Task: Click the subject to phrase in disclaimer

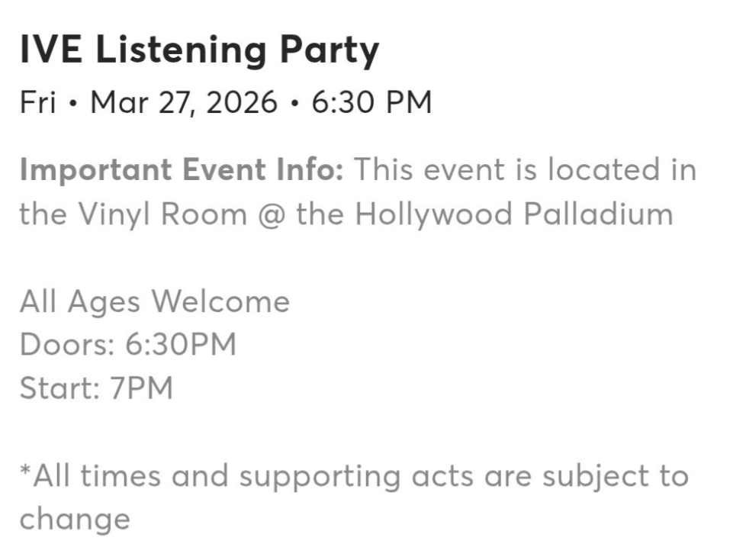Action: pos(616,477)
